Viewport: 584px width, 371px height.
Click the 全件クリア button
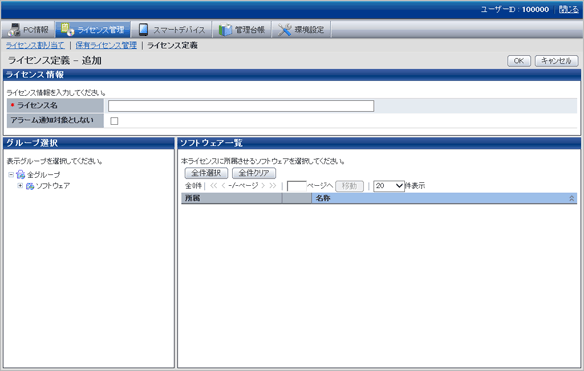pos(254,173)
